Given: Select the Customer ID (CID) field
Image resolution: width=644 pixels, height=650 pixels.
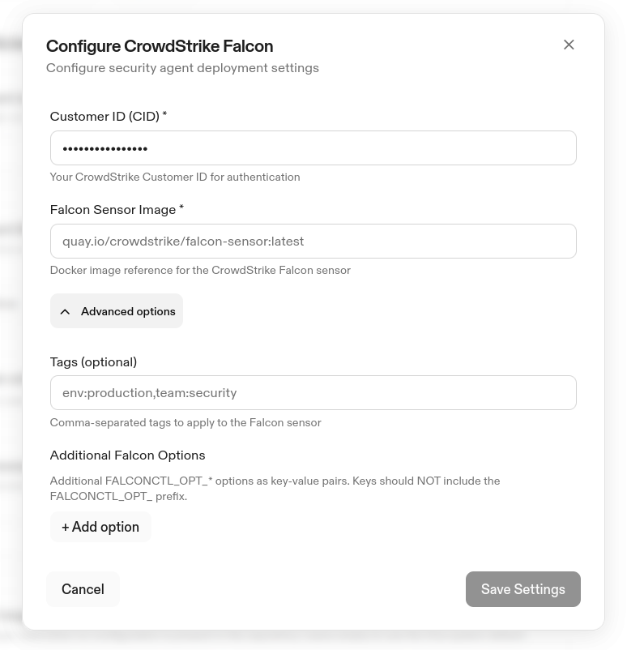Looking at the screenshot, I should [313, 148].
